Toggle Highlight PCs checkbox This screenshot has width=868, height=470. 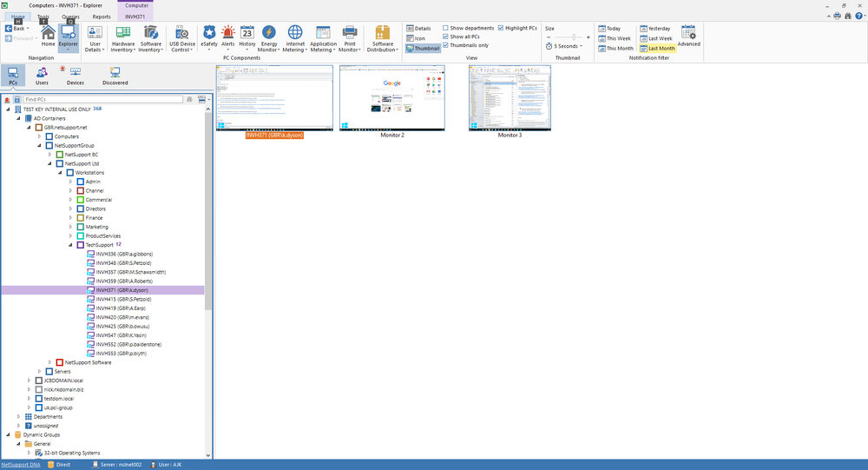pos(501,28)
